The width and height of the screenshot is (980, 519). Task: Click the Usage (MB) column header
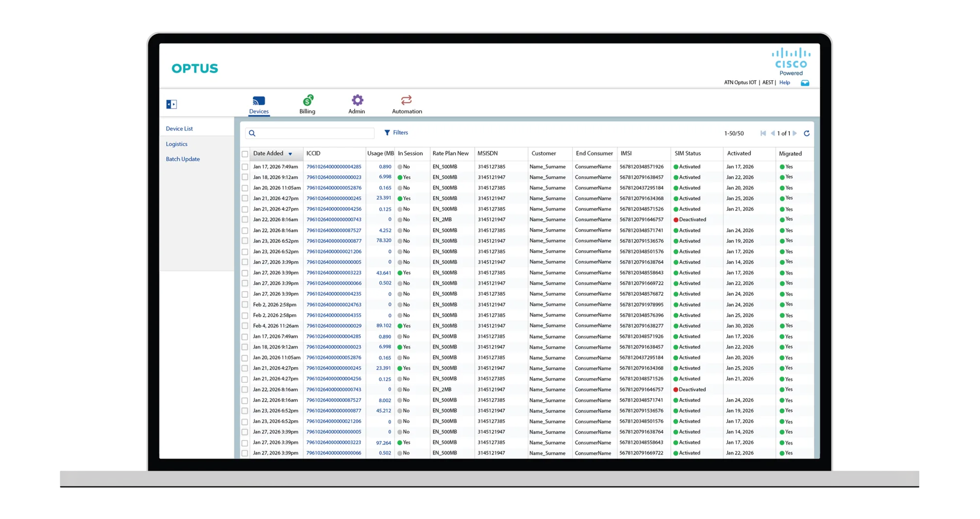click(x=381, y=154)
